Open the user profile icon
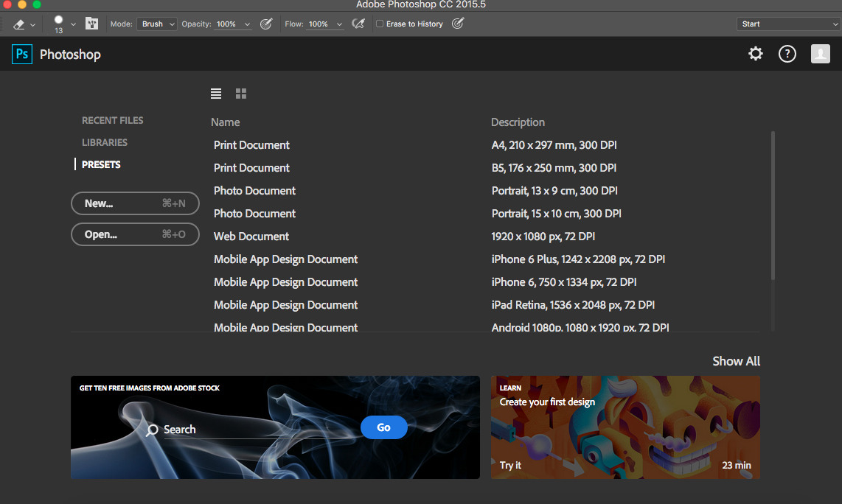This screenshot has width=842, height=504. 820,54
